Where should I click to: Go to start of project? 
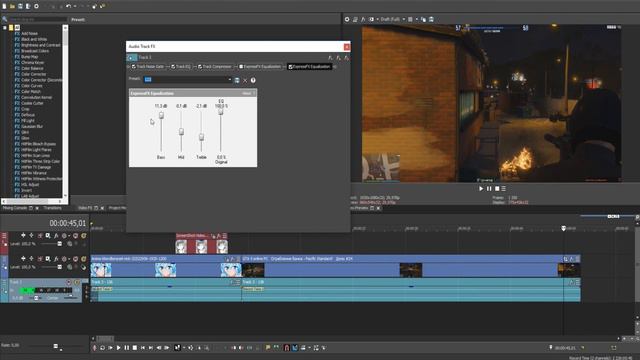pos(143,348)
